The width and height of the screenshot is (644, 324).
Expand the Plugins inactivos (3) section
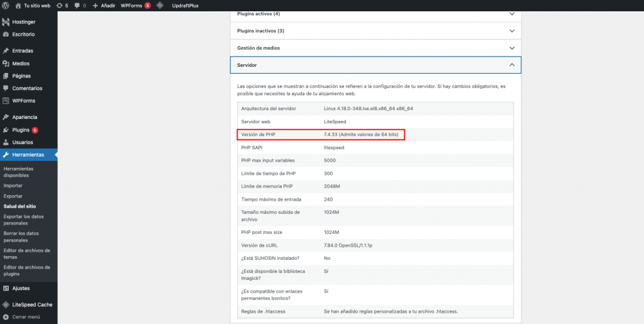[x=375, y=30]
